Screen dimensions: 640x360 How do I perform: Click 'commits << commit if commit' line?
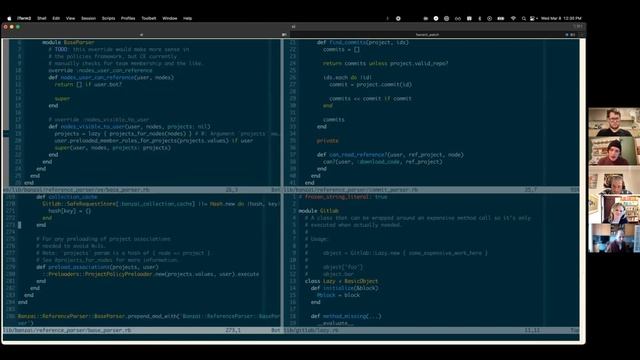click(x=370, y=99)
